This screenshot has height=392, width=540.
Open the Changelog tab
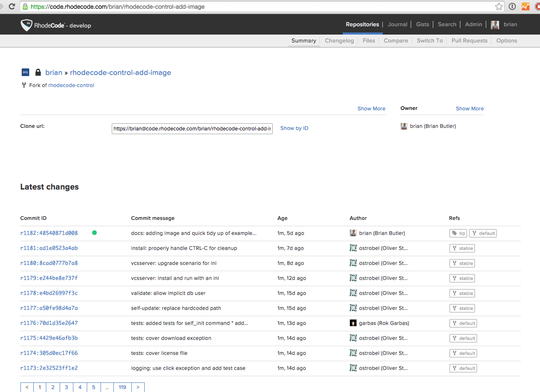339,41
